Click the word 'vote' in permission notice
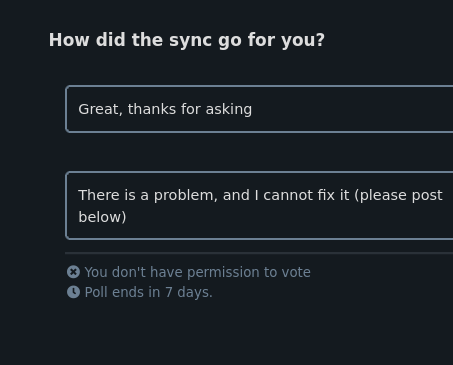This screenshot has height=365, width=453. tap(296, 272)
